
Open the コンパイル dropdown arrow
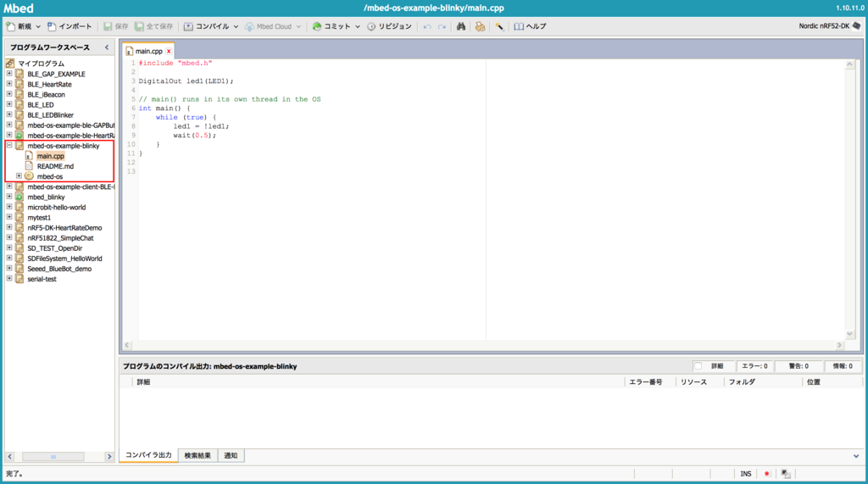click(x=236, y=26)
